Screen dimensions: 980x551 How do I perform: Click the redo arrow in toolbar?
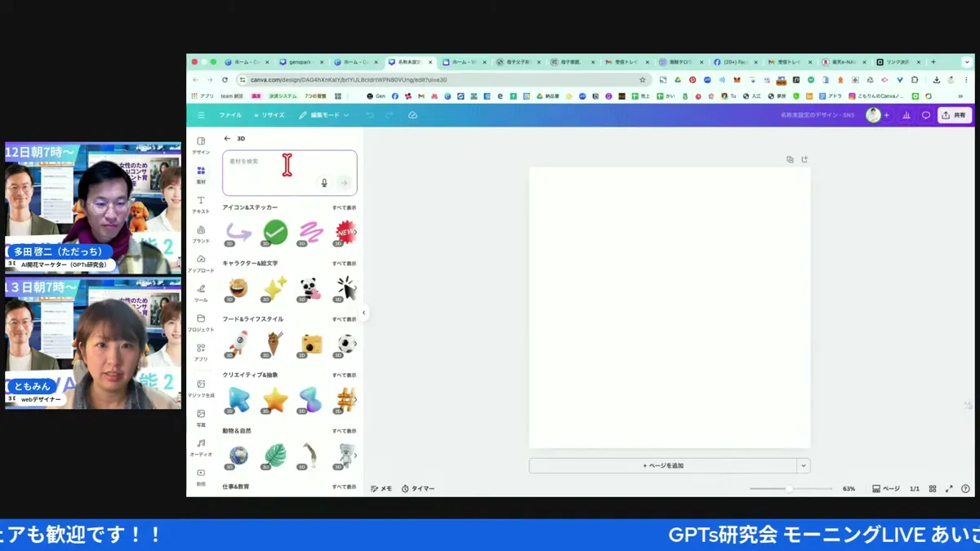(389, 115)
